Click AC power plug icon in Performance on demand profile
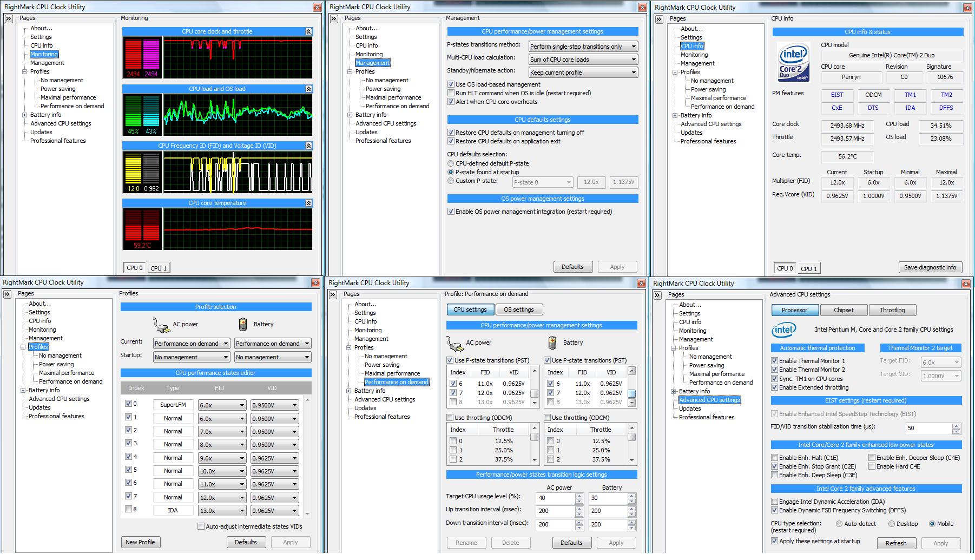 454,342
